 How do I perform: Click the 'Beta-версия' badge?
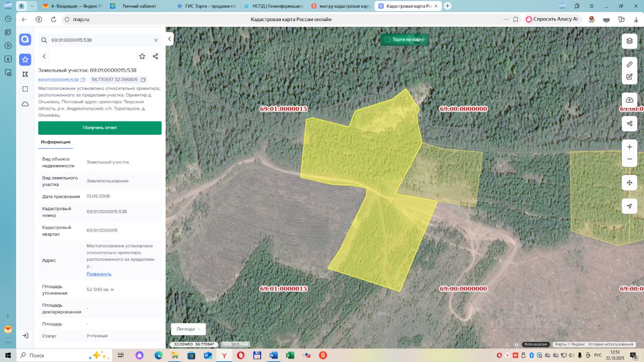click(535, 344)
